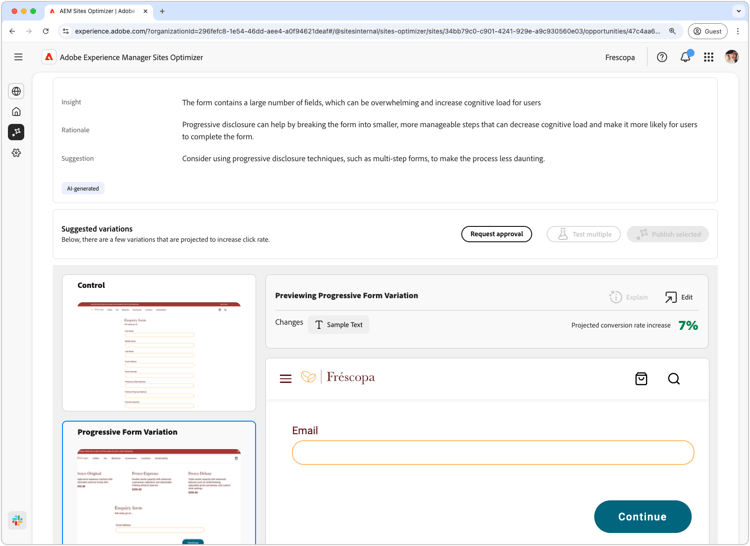Click the Sample Text change chip
This screenshot has width=750, height=546.
(339, 325)
